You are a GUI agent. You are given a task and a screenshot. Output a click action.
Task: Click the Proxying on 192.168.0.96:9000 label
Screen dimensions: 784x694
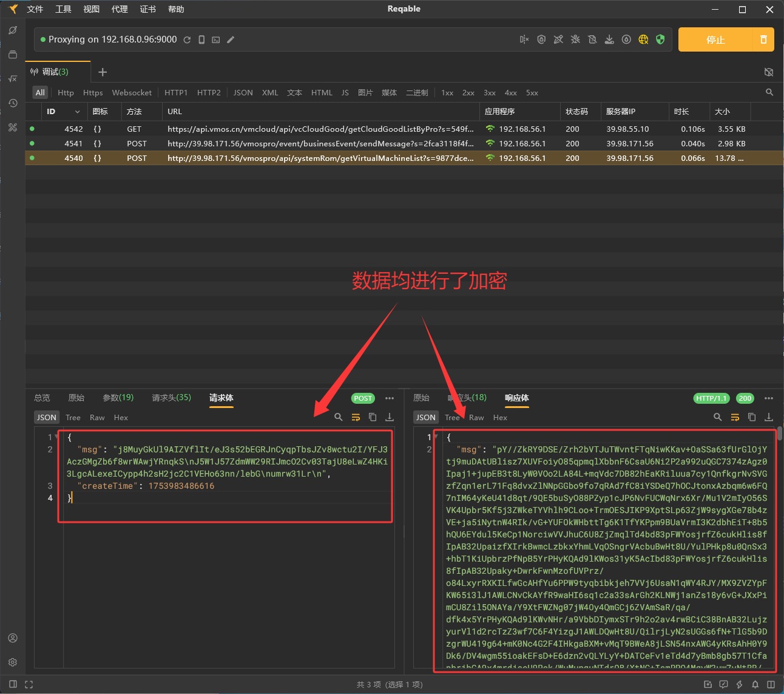click(113, 39)
